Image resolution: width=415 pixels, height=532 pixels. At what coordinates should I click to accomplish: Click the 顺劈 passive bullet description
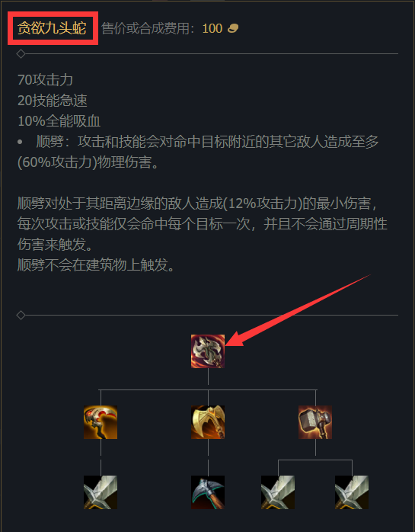198,152
